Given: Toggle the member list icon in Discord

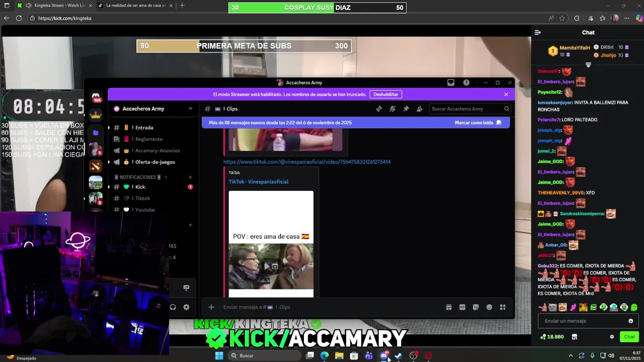Looking at the screenshot, I should 420,109.
